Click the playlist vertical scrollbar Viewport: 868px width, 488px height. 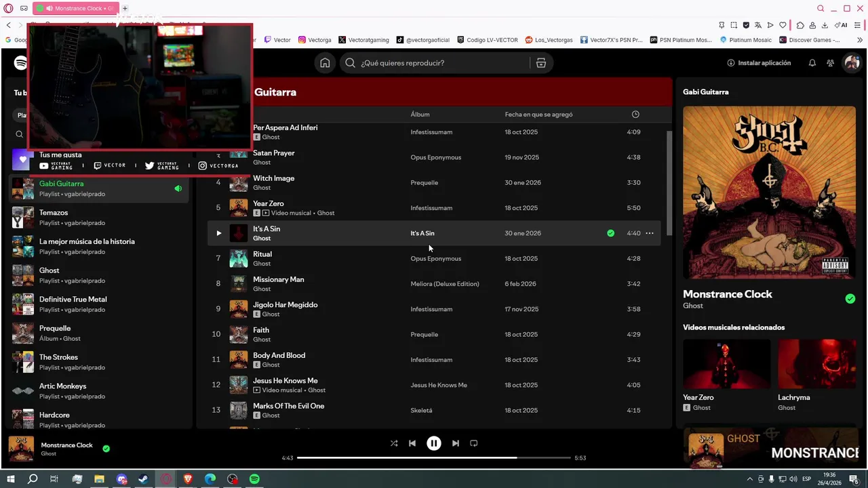(x=669, y=183)
